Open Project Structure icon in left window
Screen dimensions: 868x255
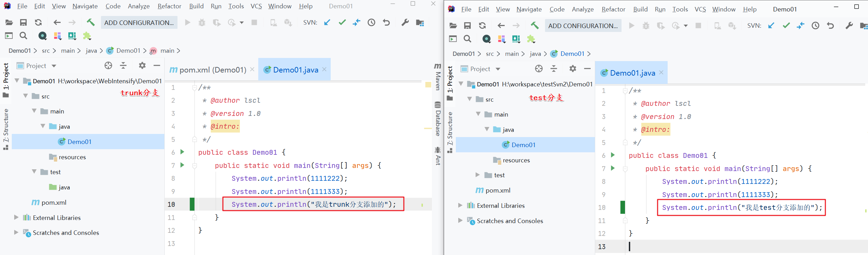[x=420, y=23]
